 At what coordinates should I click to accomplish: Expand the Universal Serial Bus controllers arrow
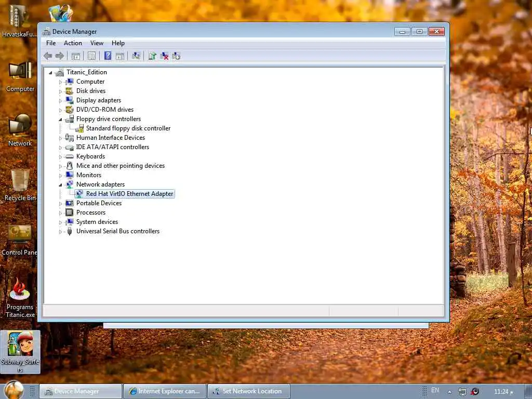pyautogui.click(x=60, y=232)
